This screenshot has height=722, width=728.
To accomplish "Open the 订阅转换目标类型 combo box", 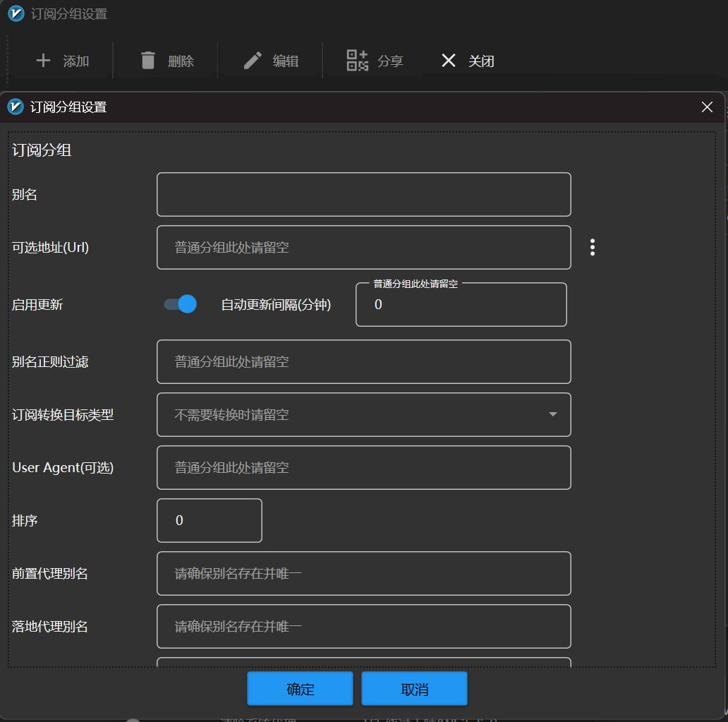I will [353, 414].
